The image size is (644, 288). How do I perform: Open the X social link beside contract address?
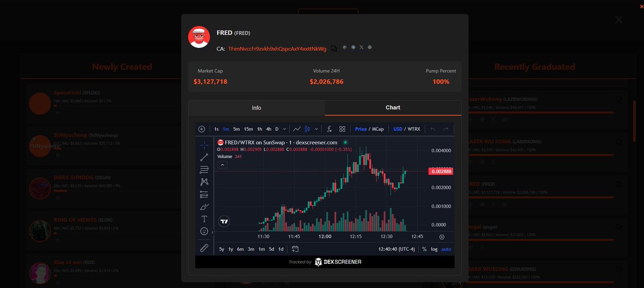click(362, 47)
